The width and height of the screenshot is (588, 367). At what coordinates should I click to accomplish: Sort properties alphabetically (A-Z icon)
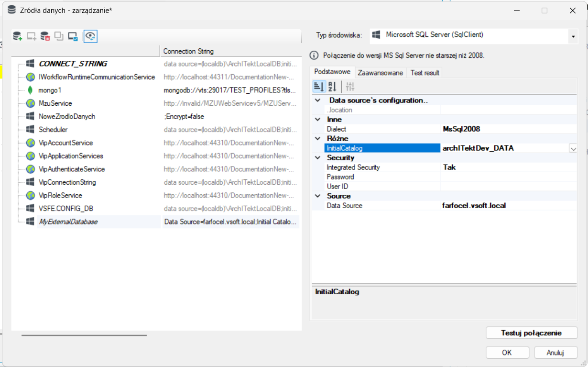[333, 87]
